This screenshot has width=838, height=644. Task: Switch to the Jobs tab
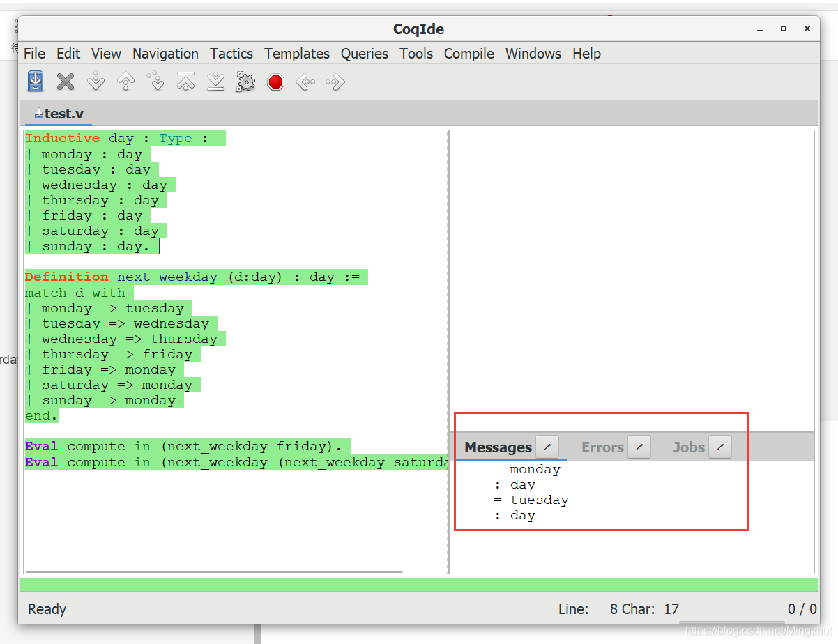tap(689, 447)
